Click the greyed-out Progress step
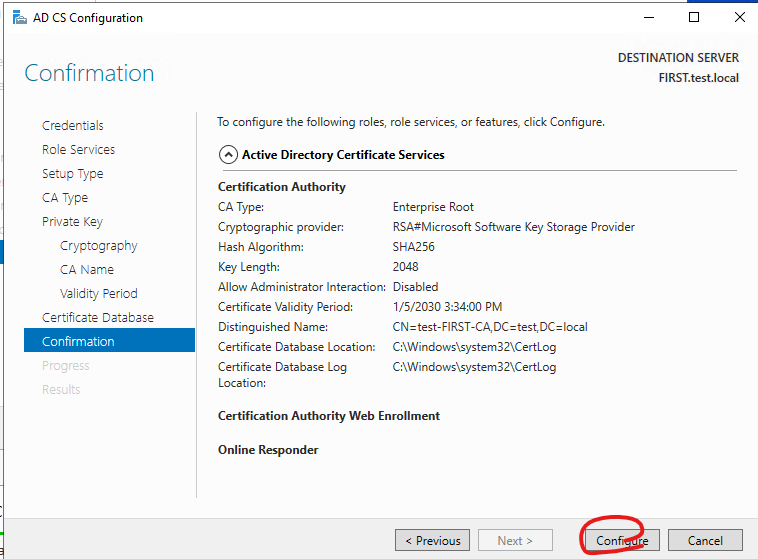The image size is (758, 559). tap(66, 366)
